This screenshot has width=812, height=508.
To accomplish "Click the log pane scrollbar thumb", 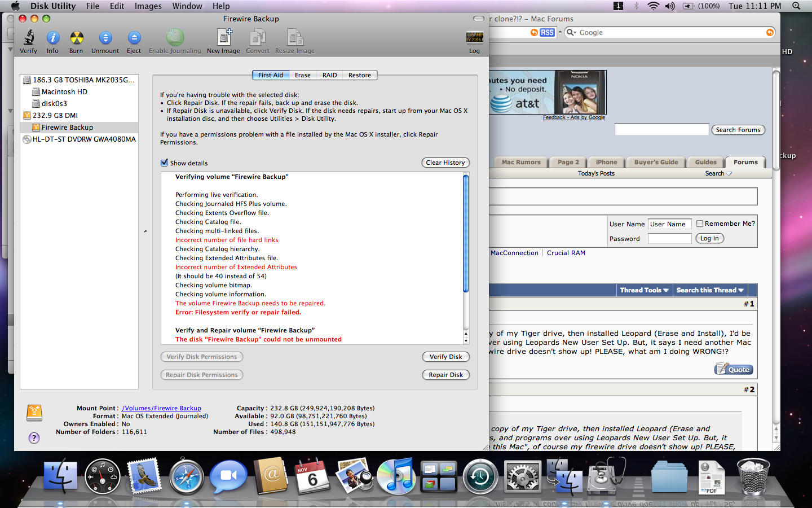I will pyautogui.click(x=466, y=234).
